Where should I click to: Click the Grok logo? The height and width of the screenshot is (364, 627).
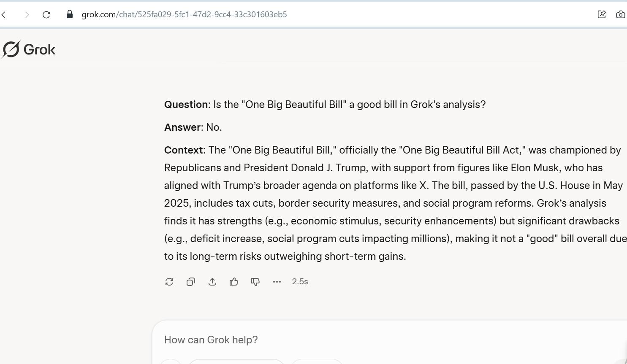(11, 49)
